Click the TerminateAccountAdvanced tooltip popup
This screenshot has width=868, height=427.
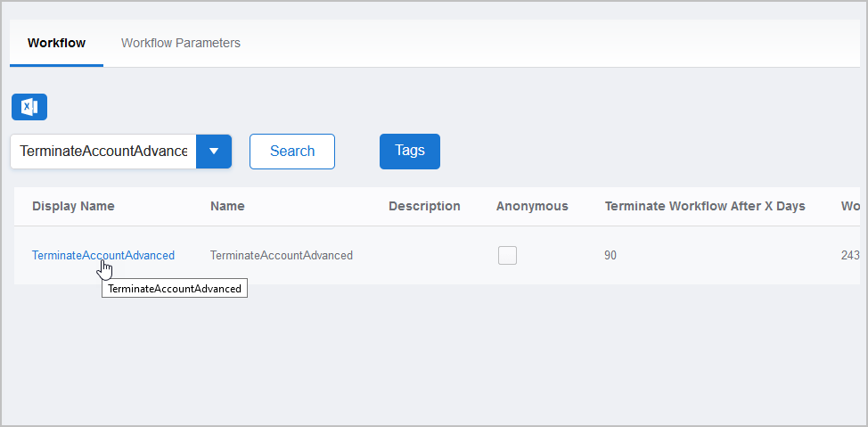(x=174, y=289)
